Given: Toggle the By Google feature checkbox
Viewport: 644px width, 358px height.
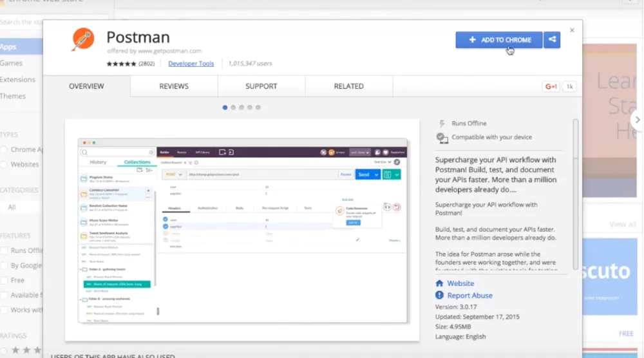Looking at the screenshot, I should click(4, 265).
